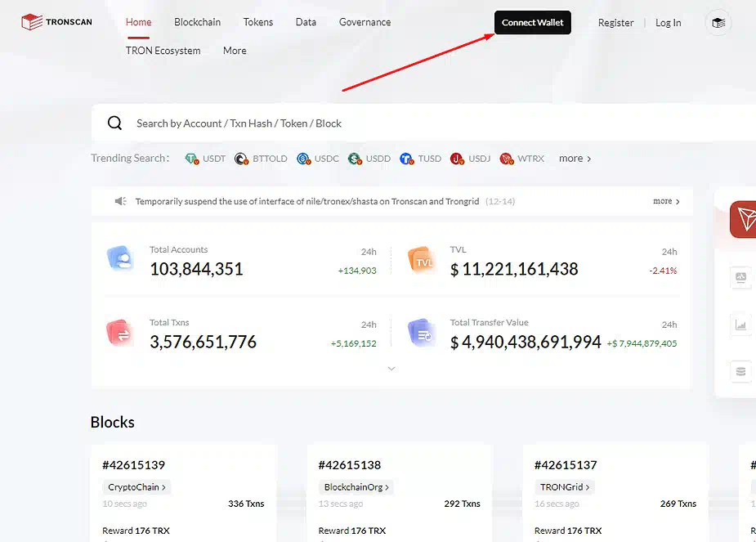
Task: Select the USDT trending token icon
Action: pos(192,158)
